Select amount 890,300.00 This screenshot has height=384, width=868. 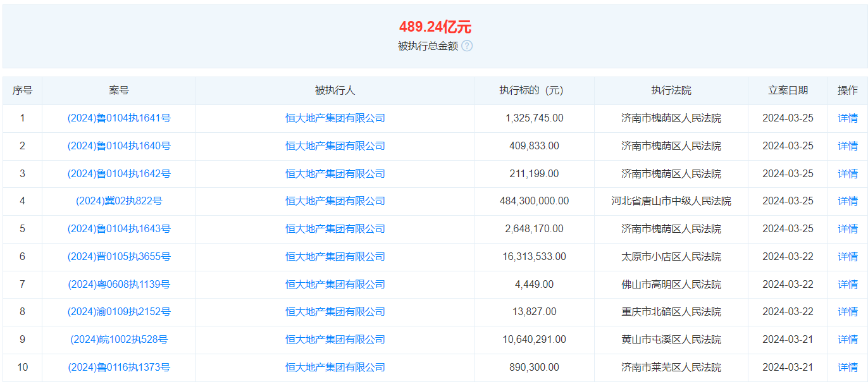coord(534,367)
